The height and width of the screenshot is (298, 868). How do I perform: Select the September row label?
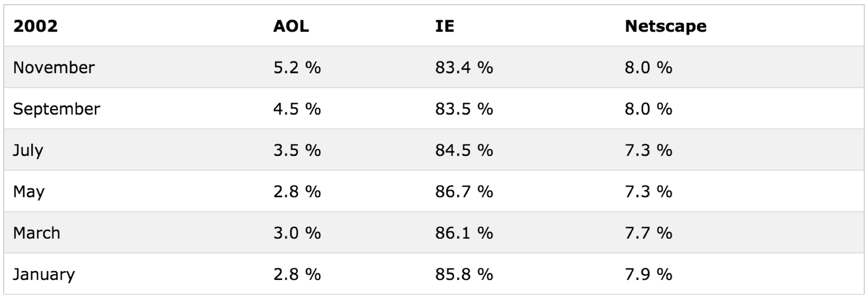coord(57,109)
